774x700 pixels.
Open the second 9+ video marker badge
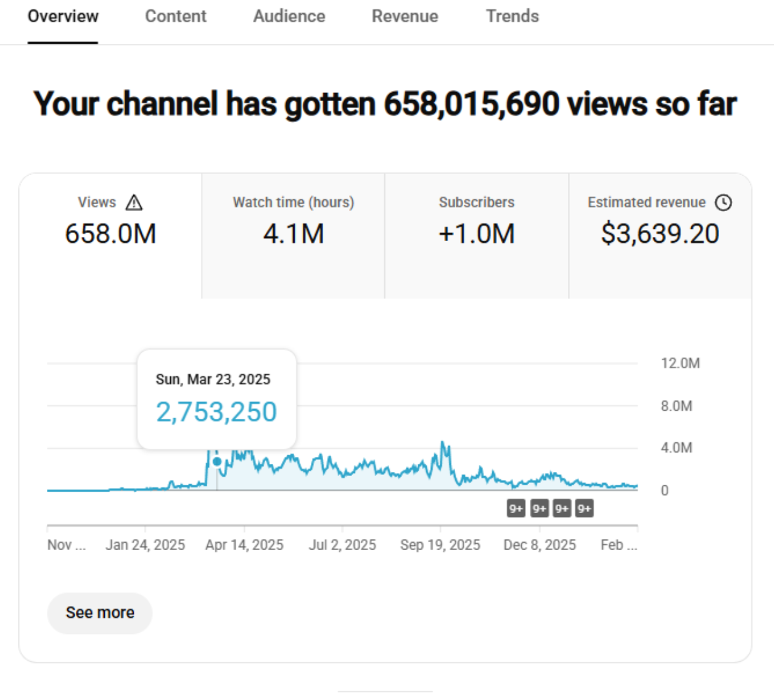click(x=539, y=509)
